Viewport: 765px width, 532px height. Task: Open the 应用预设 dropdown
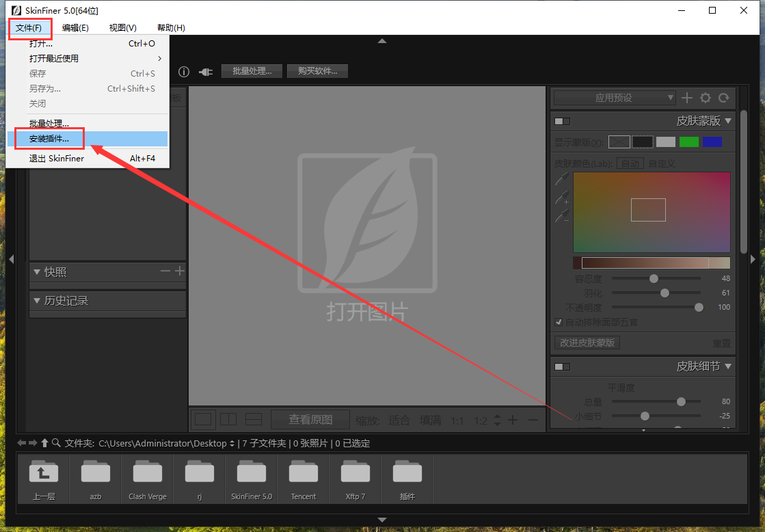tap(614, 98)
